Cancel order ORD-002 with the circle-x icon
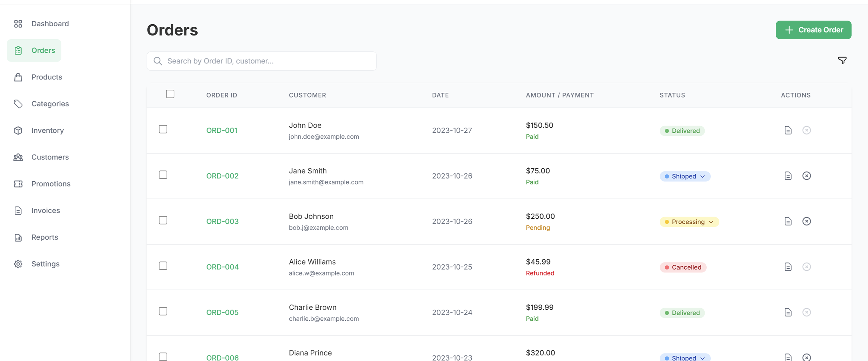 (x=806, y=176)
